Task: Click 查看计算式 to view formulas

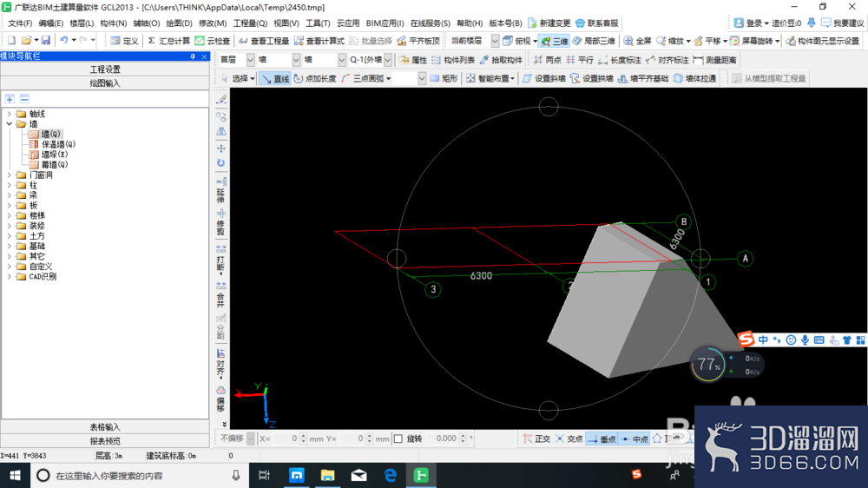Action: (x=319, y=41)
